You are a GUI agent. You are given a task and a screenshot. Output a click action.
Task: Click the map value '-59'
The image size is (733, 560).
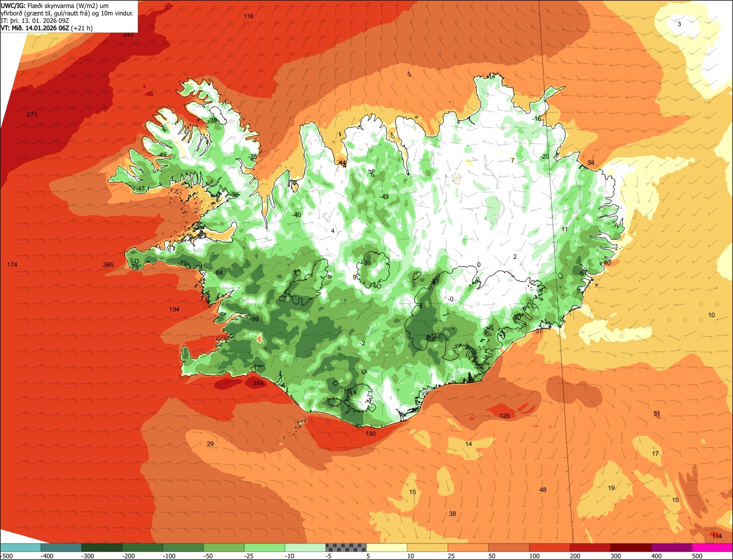pos(366,263)
